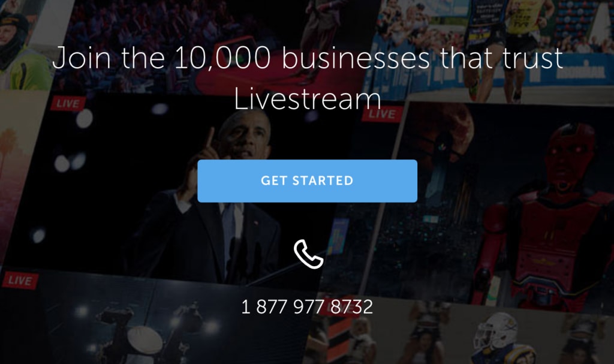Click the headline text '10,000 businesses'
The image size is (614, 364).
click(302, 58)
